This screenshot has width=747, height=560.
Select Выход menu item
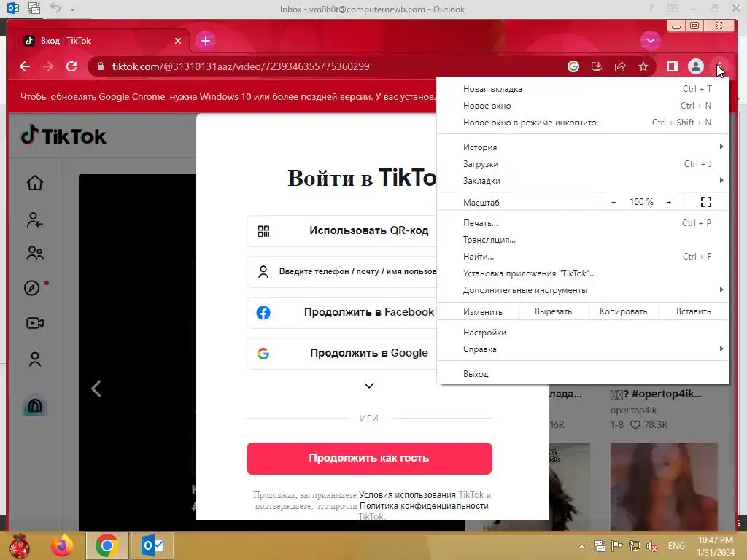point(583,374)
